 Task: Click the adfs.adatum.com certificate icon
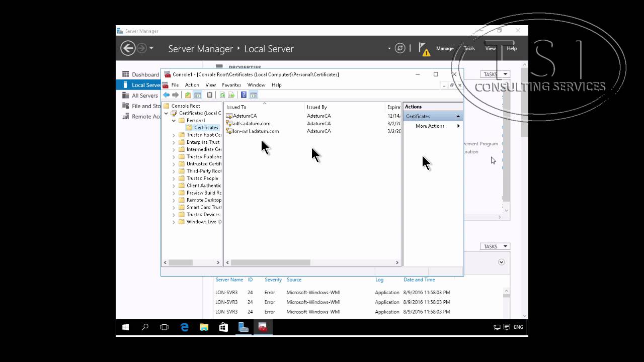click(x=229, y=124)
